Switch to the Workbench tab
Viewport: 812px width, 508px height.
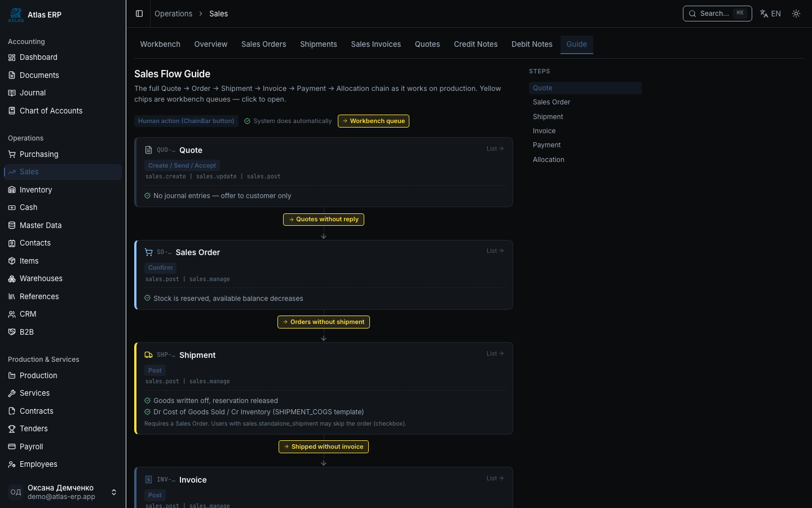click(x=160, y=44)
